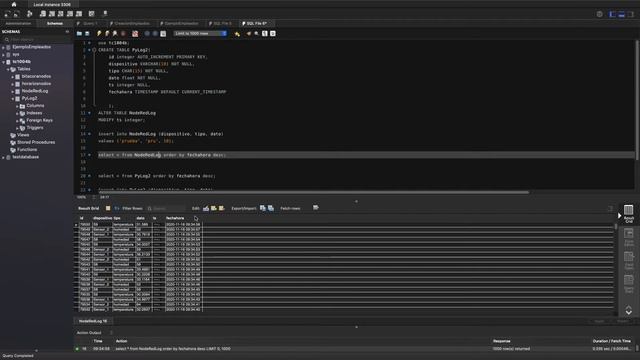This screenshot has height=360, width=640.
Task: Expand the NodeRedLog table node
Action: [x=13, y=91]
